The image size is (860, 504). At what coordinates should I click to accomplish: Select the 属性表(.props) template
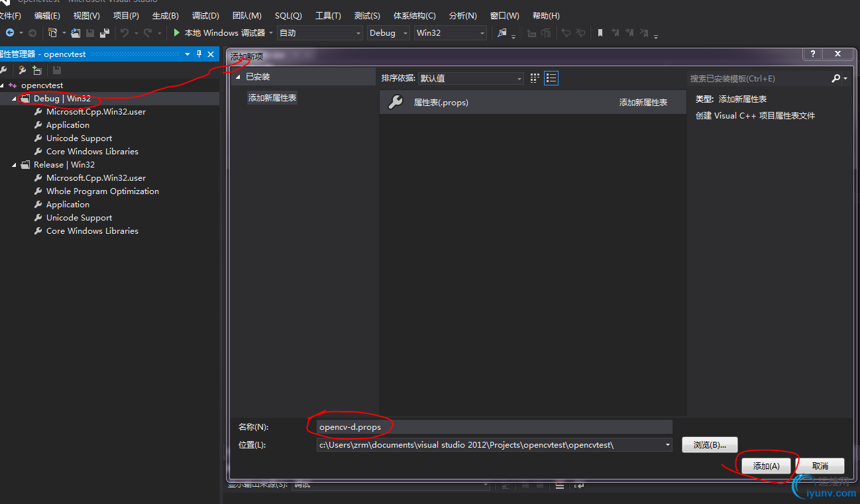point(533,102)
